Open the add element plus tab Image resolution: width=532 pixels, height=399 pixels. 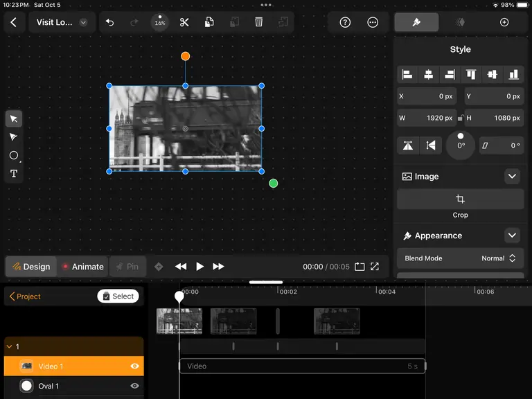[504, 22]
